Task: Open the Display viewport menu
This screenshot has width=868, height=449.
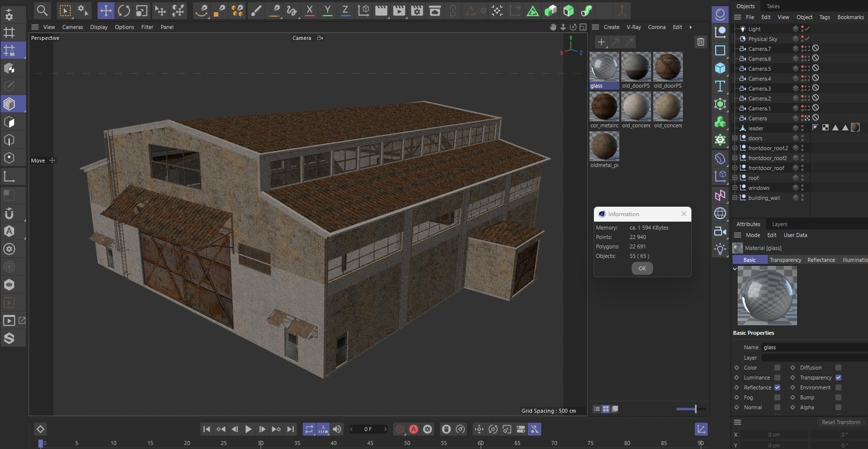Action: pyautogui.click(x=99, y=27)
